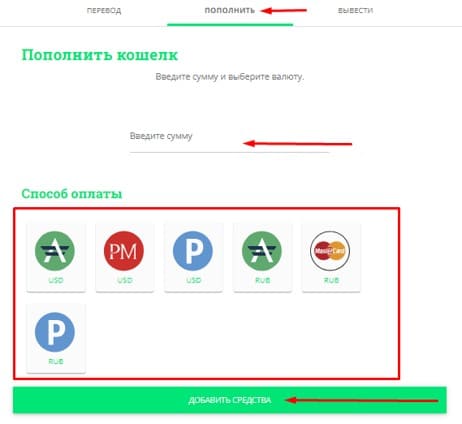
Task: Click the USD label under Perfect Money
Action: [x=125, y=280]
